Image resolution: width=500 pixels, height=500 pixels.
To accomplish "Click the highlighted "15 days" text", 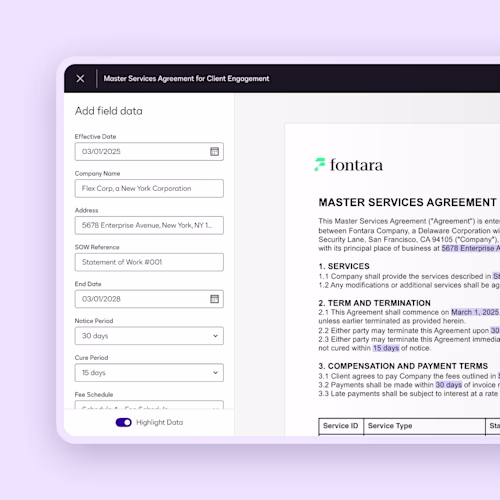I will click(386, 348).
